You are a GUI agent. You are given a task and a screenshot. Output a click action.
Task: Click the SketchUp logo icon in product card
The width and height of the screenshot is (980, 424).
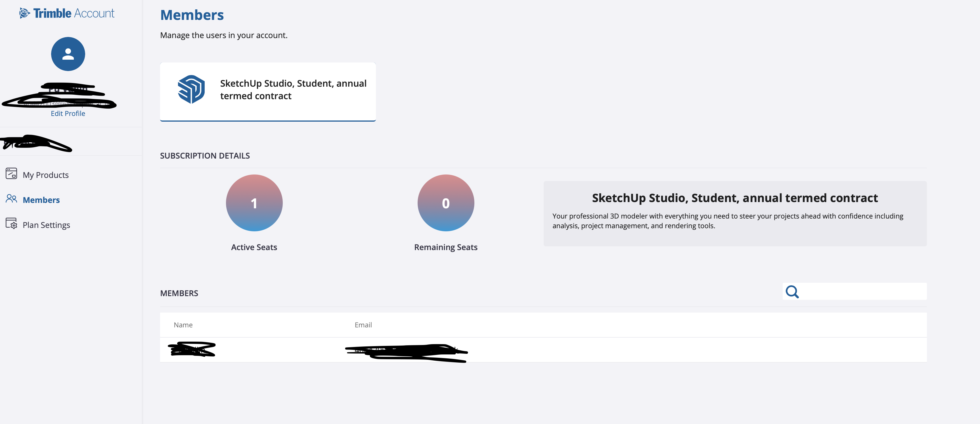(191, 90)
